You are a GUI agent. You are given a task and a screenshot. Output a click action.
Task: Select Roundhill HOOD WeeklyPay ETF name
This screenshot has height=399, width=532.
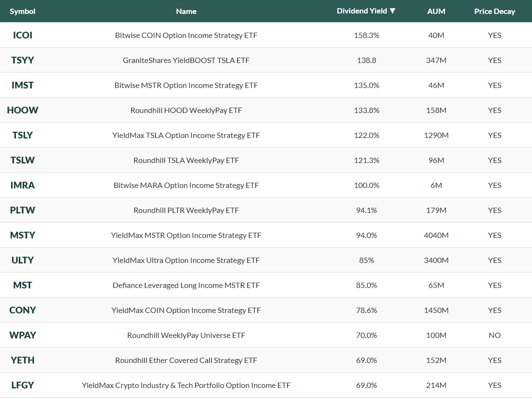coord(186,111)
